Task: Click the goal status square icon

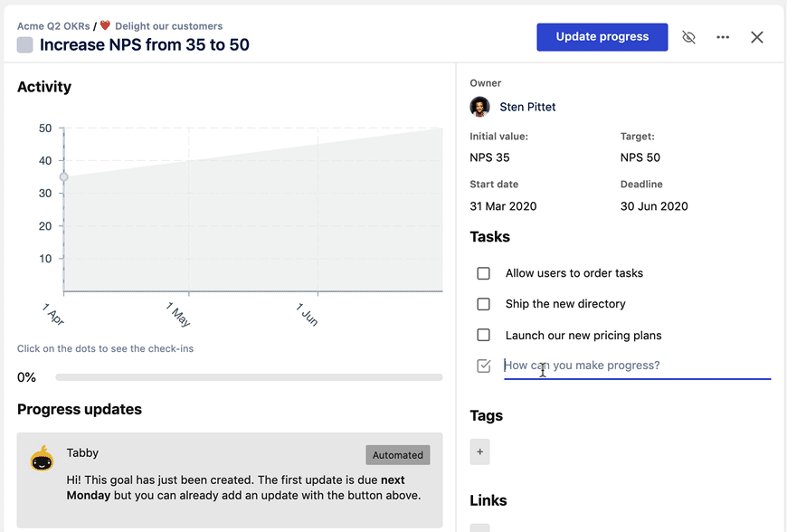Action: click(25, 45)
